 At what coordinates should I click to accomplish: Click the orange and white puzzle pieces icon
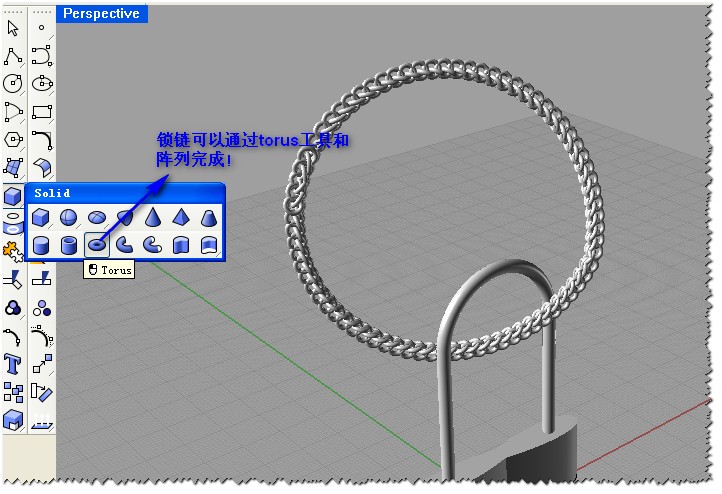[x=12, y=252]
